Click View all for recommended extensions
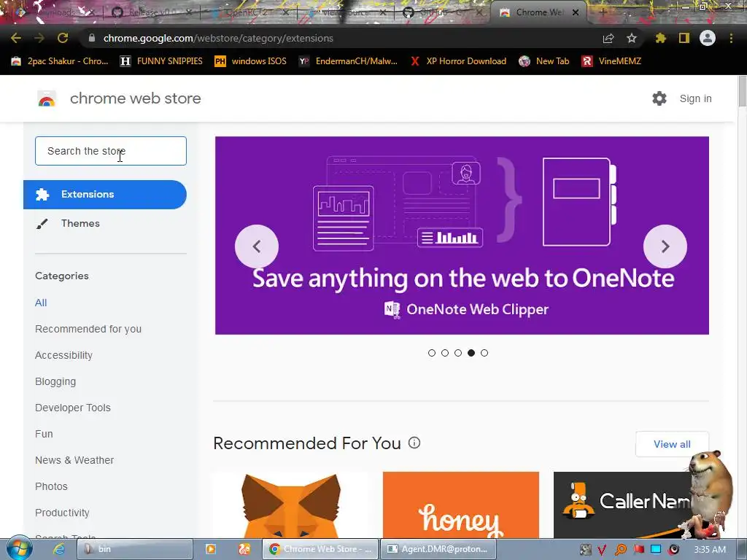The height and width of the screenshot is (560, 747). (672, 444)
